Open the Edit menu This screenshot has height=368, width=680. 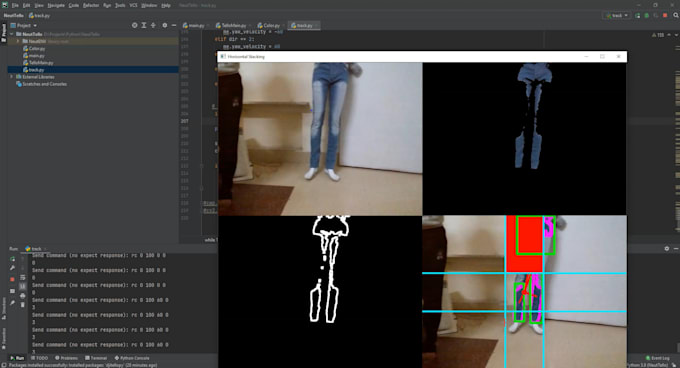(26, 5)
